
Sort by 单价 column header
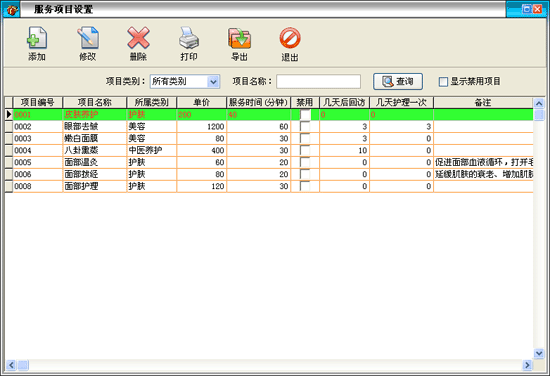click(x=202, y=102)
